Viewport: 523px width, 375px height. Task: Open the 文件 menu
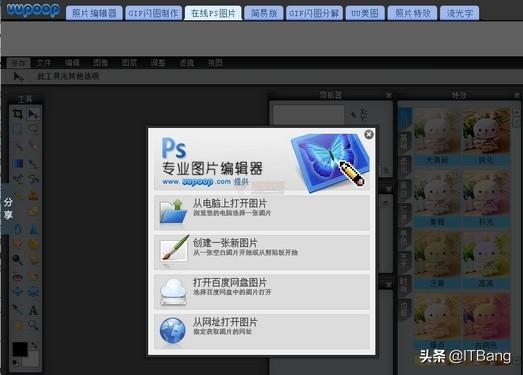click(x=44, y=63)
